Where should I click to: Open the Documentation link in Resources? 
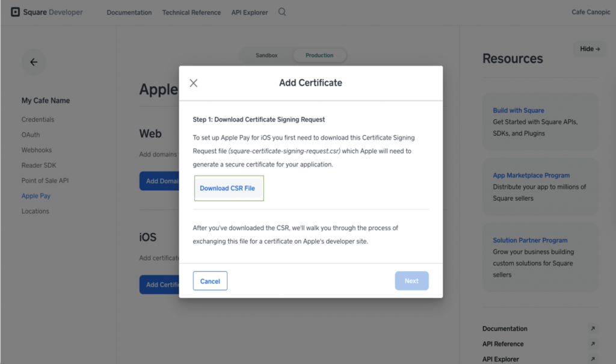505,329
